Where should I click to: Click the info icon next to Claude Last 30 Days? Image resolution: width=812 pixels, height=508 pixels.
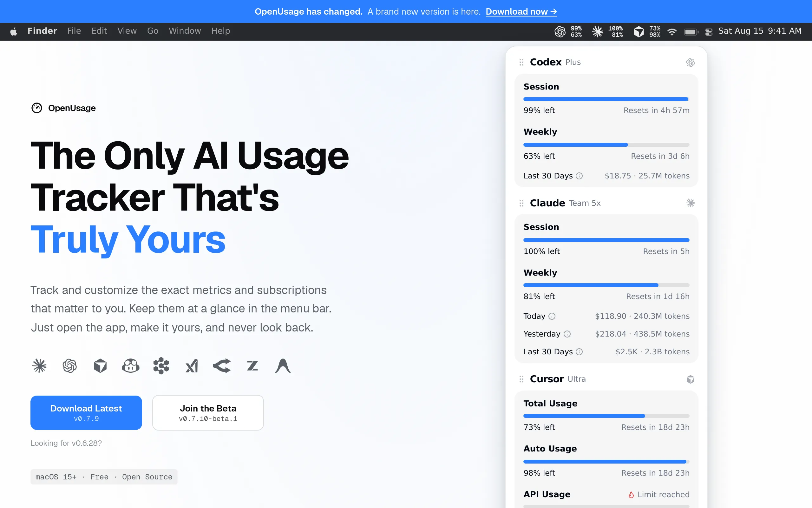[579, 352]
